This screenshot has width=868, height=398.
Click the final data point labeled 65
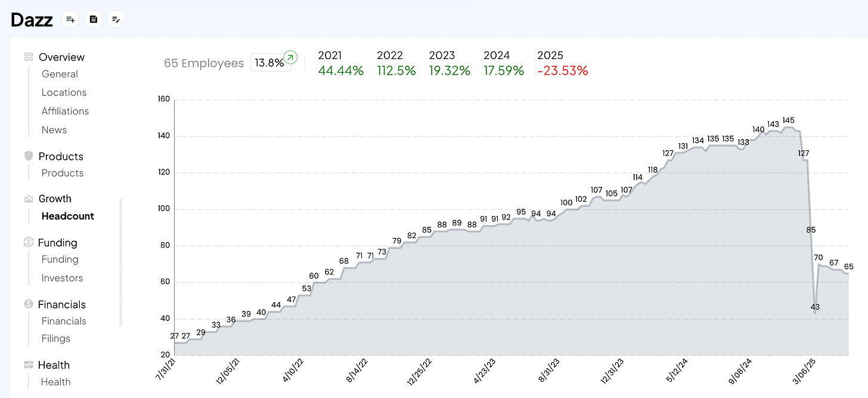(849, 267)
